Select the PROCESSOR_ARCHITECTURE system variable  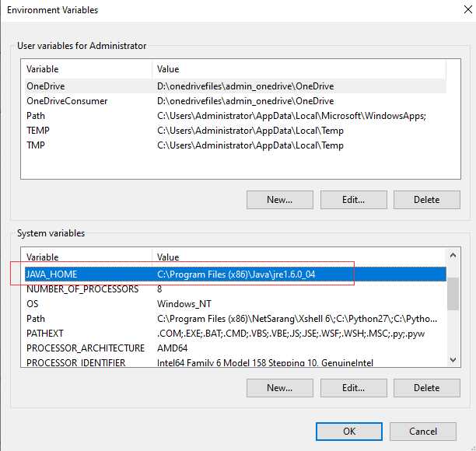click(86, 348)
